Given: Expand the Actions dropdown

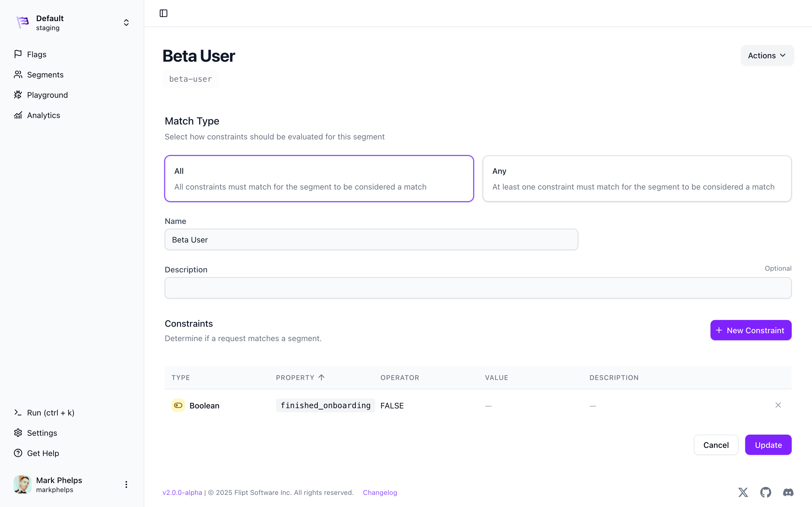Looking at the screenshot, I should coord(767,55).
